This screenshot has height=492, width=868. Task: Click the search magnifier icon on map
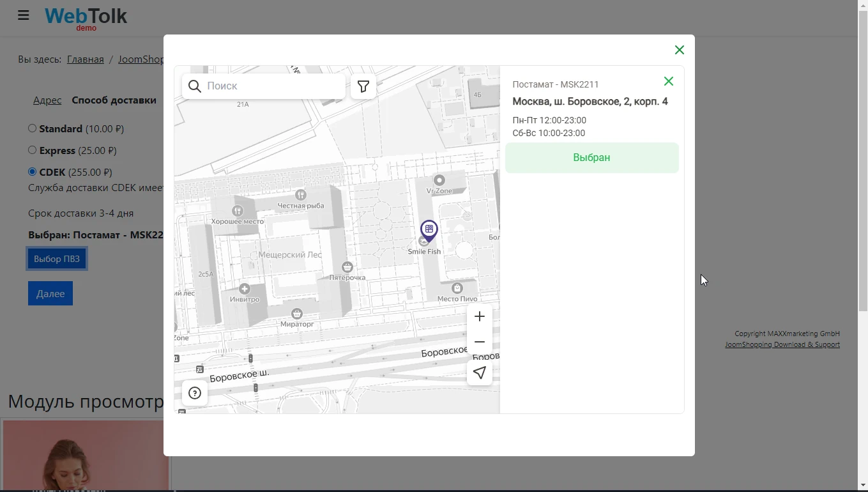[195, 86]
